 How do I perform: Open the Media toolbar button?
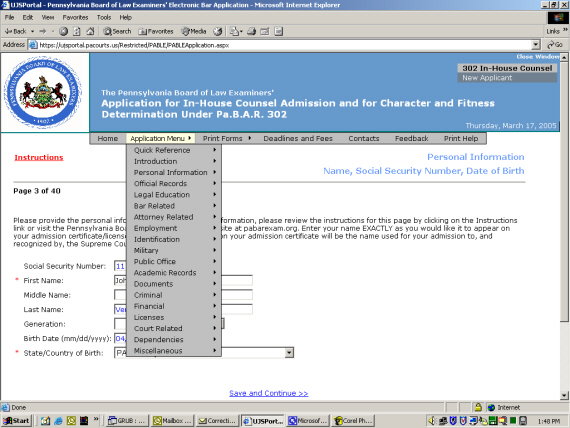tap(194, 31)
